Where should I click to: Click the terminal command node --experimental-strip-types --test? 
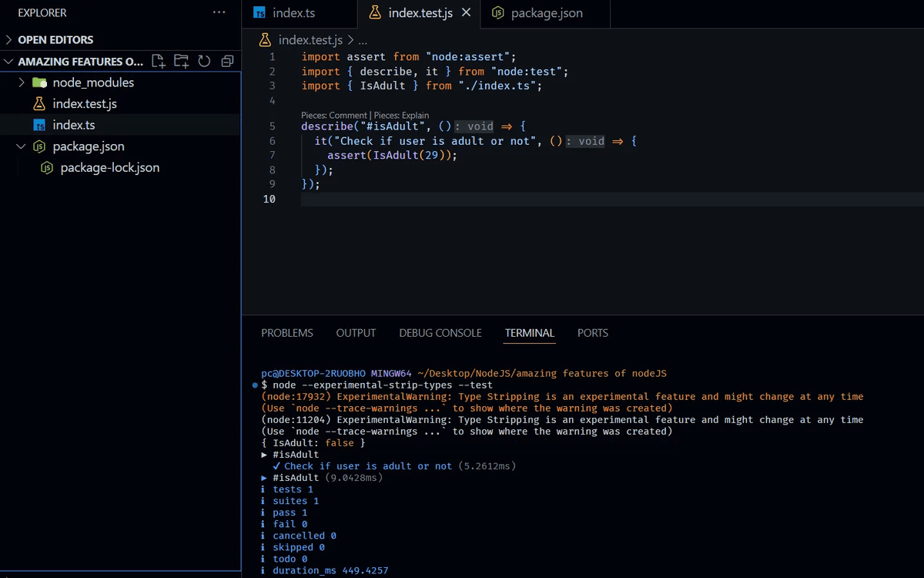[383, 385]
